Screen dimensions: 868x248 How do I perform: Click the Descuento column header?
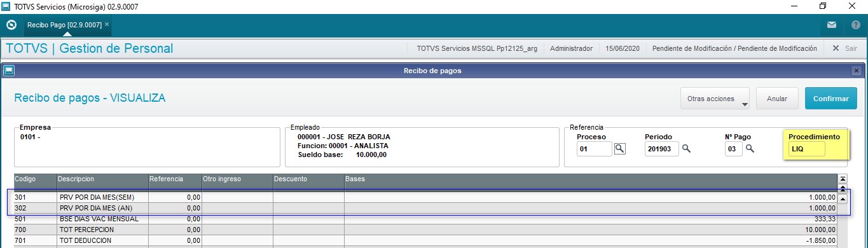tap(308, 179)
